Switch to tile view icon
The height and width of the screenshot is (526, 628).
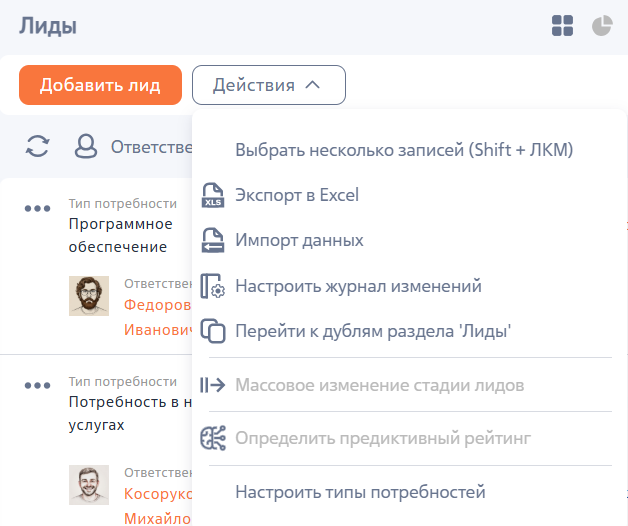[562, 26]
